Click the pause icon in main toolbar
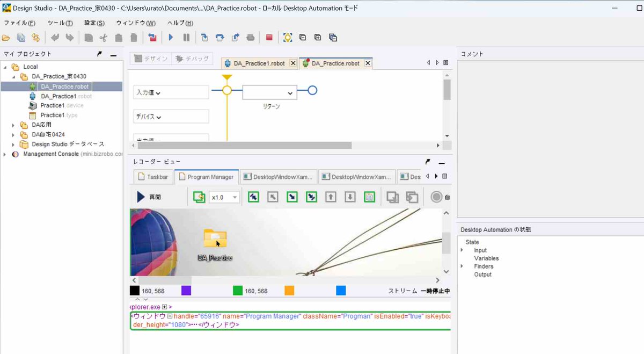 pyautogui.click(x=186, y=38)
